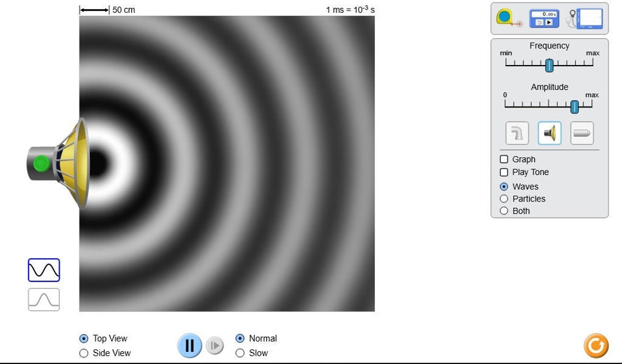Adjust the Frequency slider

(549, 66)
